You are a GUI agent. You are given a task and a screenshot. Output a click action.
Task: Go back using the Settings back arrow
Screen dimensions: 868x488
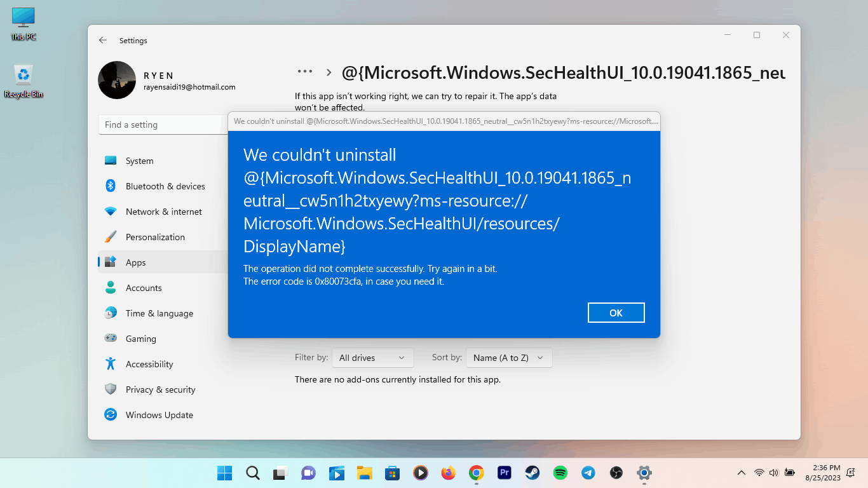click(102, 40)
